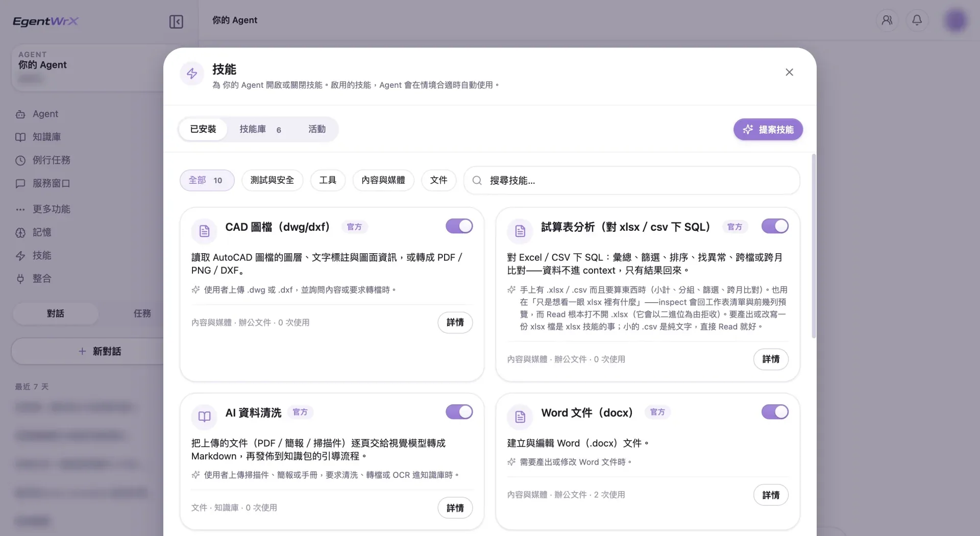Click the 試算表分析 card document icon
The height and width of the screenshot is (536, 980).
[x=520, y=231]
